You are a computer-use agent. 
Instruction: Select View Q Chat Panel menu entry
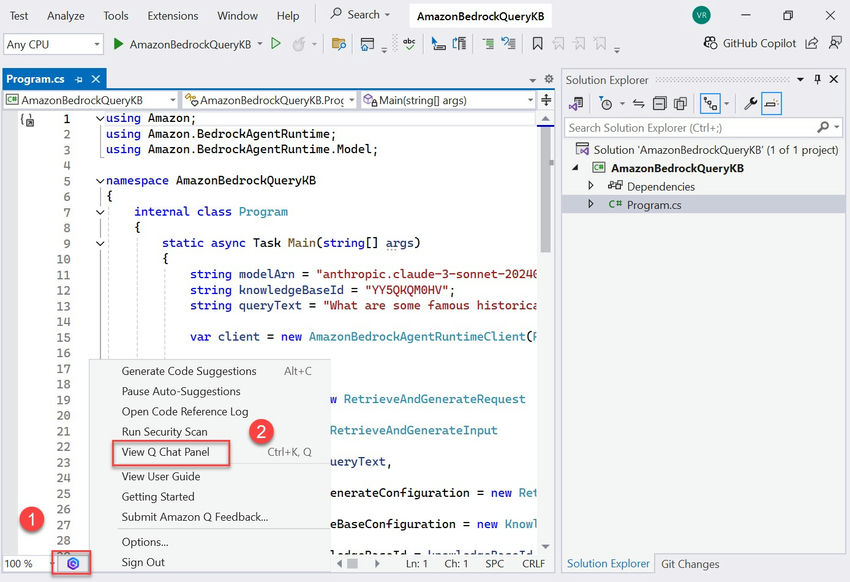point(166,452)
